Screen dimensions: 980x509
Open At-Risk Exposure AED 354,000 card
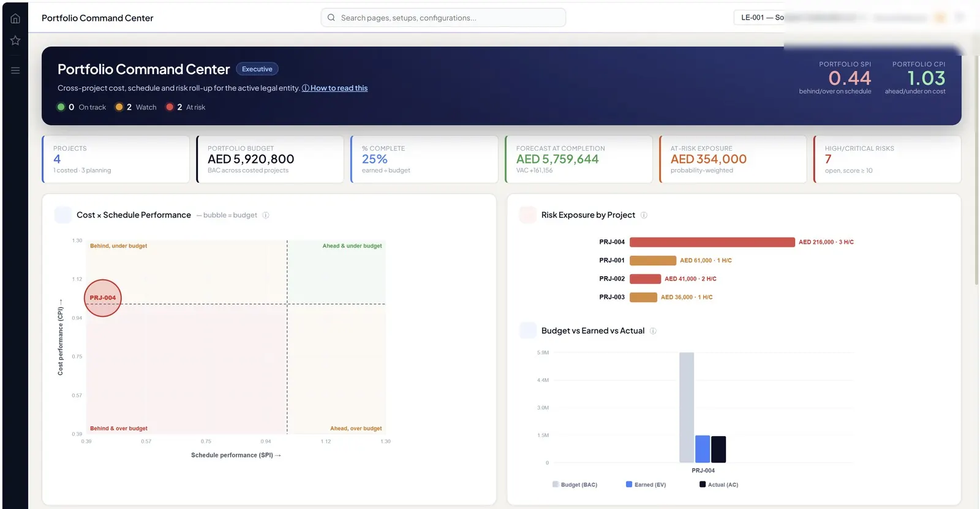point(733,159)
